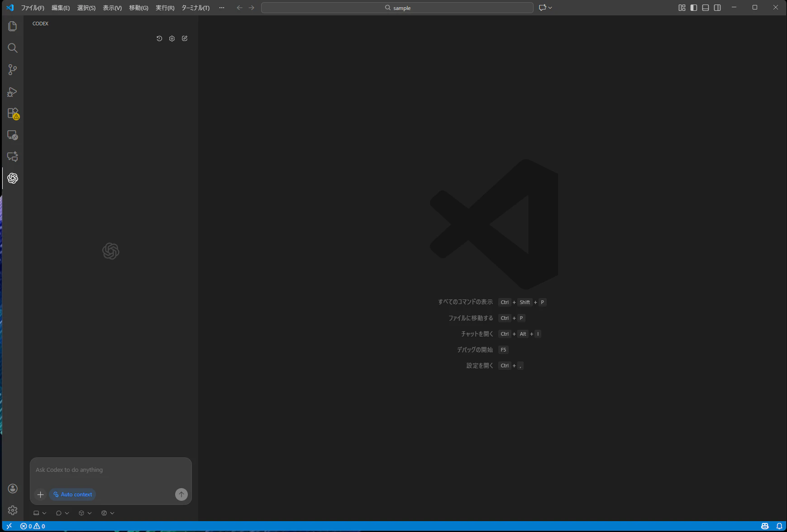
Task: Open the Accounts menu icon
Action: click(x=13, y=489)
